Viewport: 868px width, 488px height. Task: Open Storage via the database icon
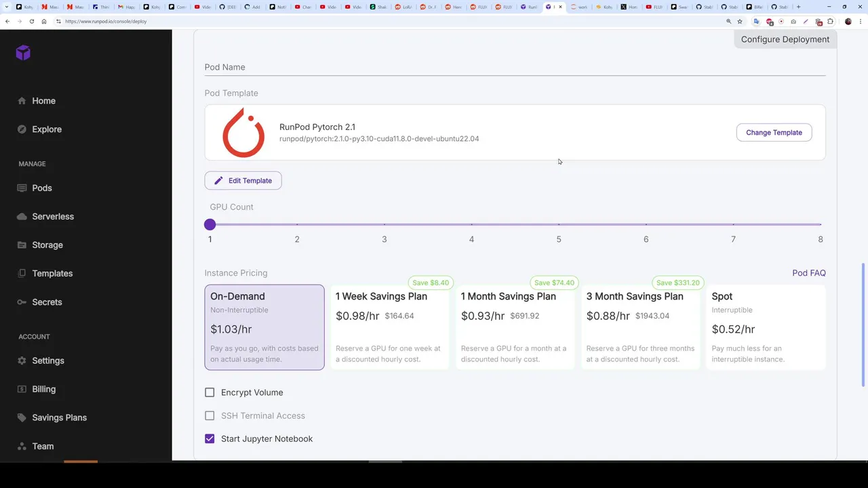(x=22, y=245)
